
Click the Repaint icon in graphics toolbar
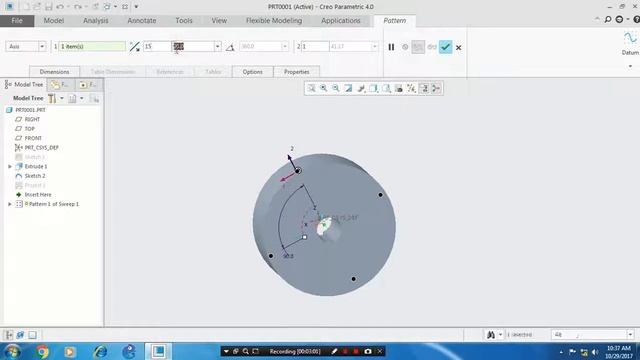coord(348,88)
